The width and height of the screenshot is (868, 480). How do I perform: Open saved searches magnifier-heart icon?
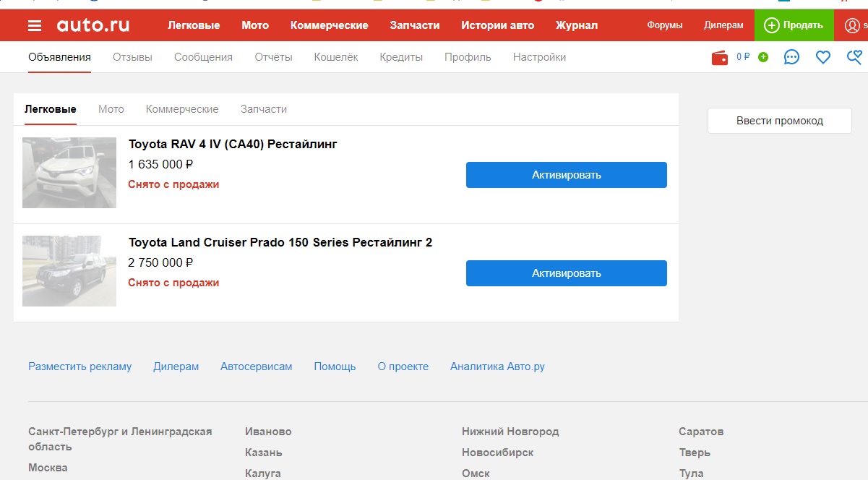coord(854,57)
